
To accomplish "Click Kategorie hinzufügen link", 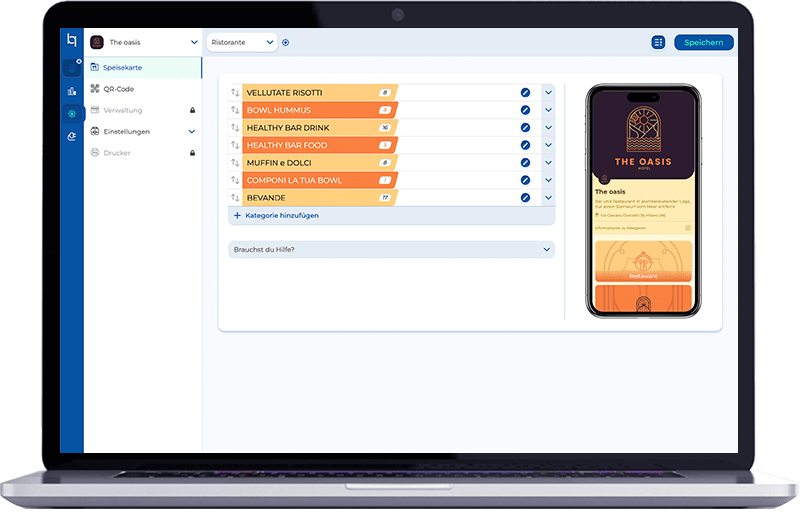I will pos(276,215).
